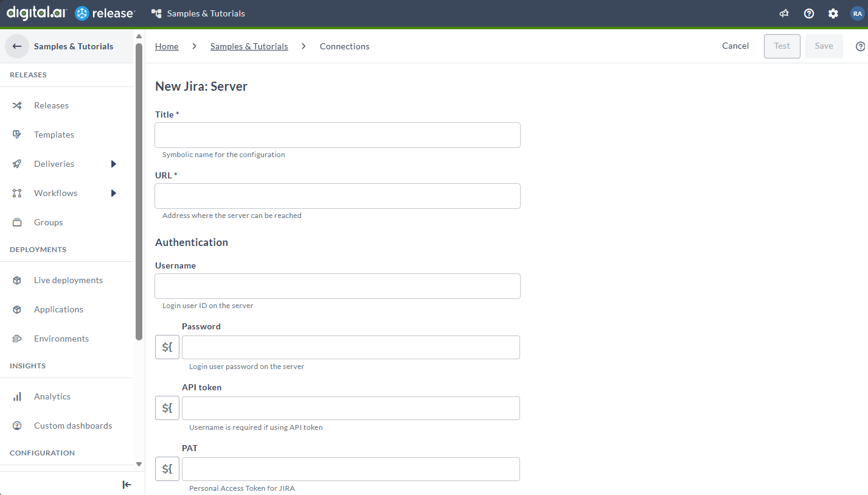The width and height of the screenshot is (868, 495).
Task: Click the Deliveries rocket icon
Action: pos(16,163)
